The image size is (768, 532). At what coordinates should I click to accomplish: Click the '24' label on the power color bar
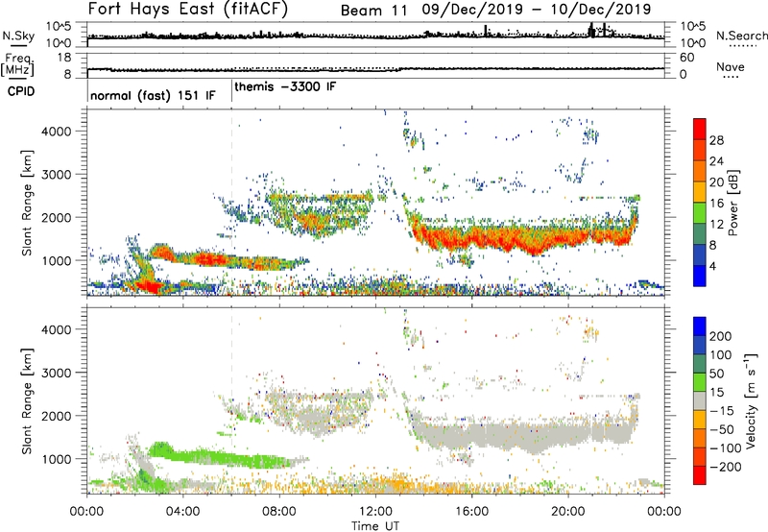[716, 161]
